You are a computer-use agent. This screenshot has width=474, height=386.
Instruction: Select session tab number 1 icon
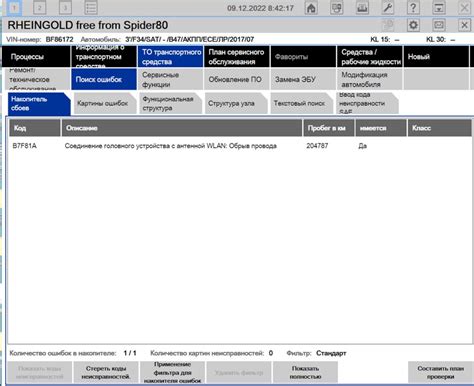pos(14,8)
